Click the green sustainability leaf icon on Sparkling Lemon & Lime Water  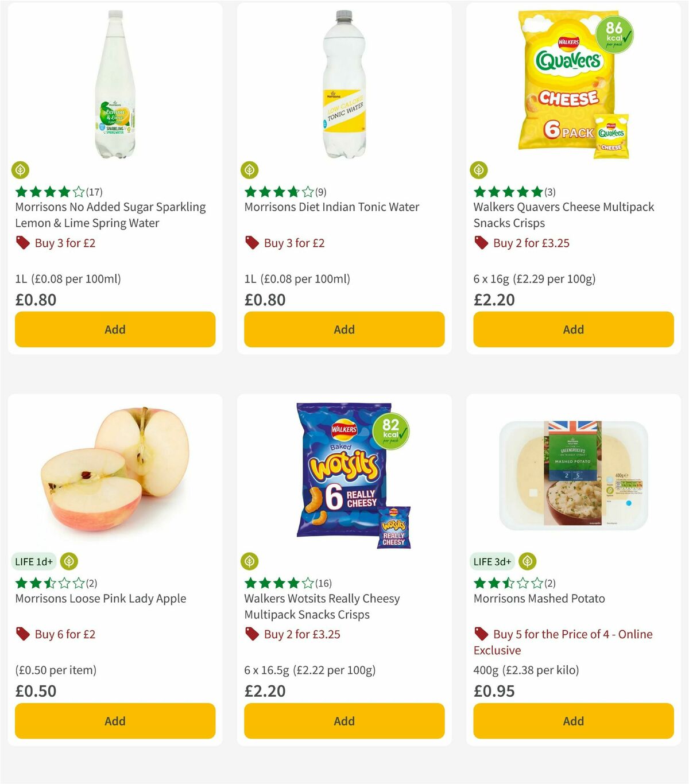(x=21, y=170)
